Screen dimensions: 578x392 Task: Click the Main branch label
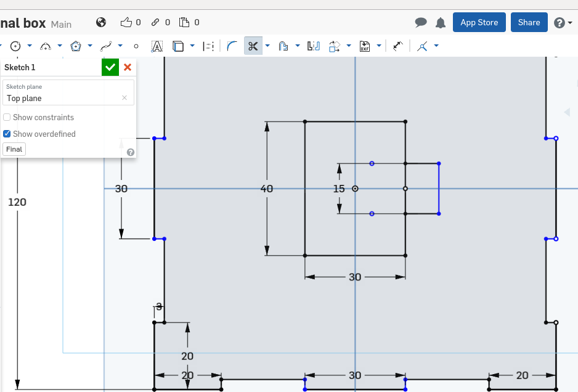tap(61, 24)
